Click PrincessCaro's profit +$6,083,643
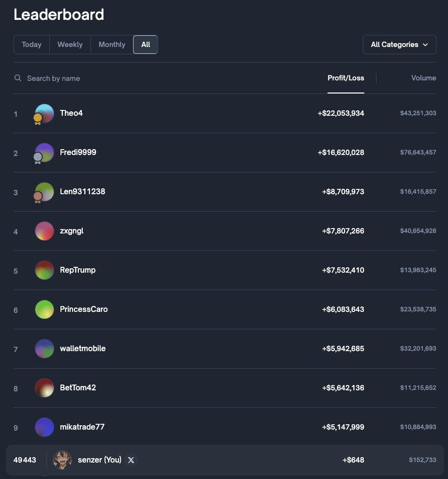The image size is (448, 479). 343,309
